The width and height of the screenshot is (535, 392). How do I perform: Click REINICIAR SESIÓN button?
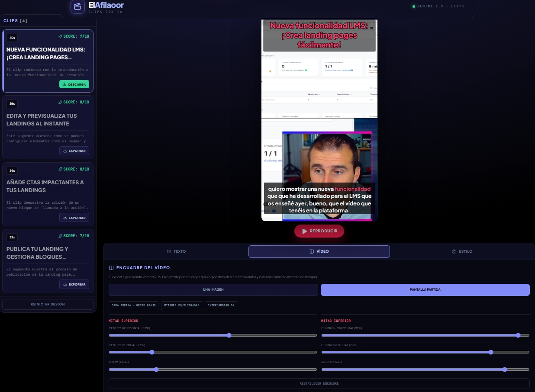[48, 304]
